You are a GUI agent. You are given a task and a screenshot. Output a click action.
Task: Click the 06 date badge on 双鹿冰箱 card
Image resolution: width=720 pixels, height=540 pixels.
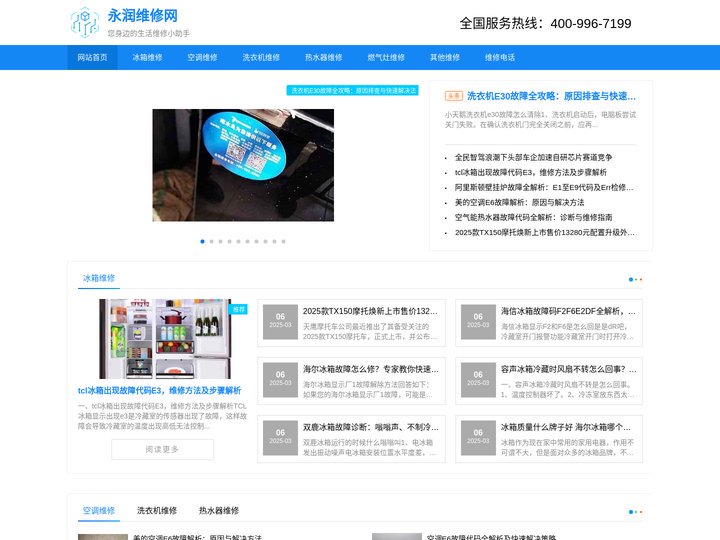click(281, 438)
